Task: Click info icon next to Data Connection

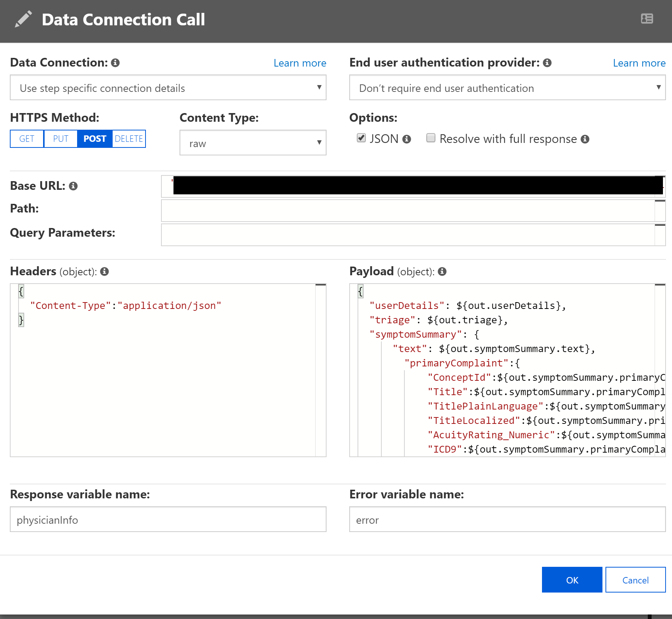Action: [x=115, y=63]
